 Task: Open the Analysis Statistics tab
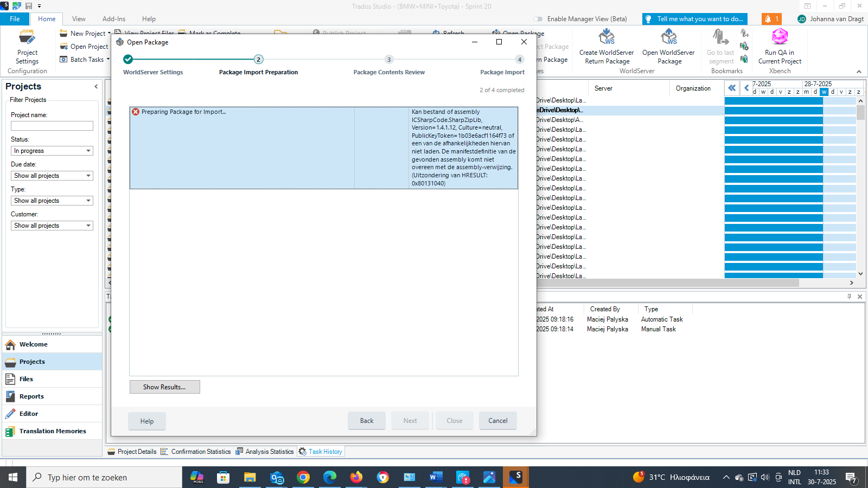coord(265,452)
